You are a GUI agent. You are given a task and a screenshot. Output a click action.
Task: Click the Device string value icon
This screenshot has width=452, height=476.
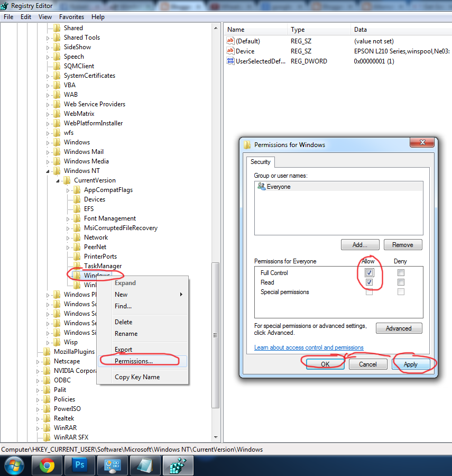coord(230,51)
